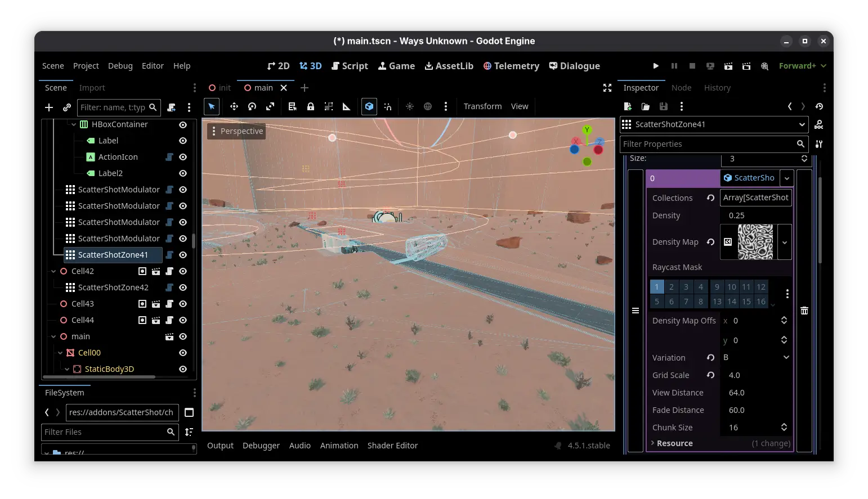Open the AssetLib workspace
Viewport: 868px width, 499px height.
point(449,66)
